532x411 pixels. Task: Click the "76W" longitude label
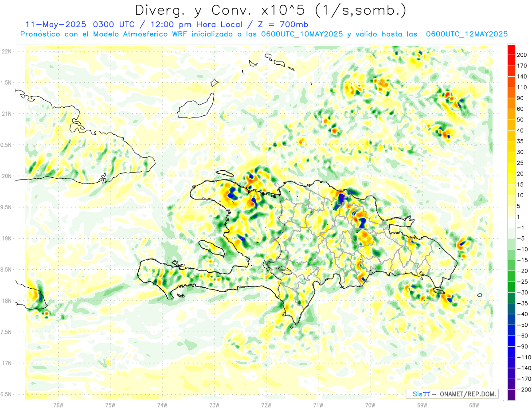pos(58,405)
